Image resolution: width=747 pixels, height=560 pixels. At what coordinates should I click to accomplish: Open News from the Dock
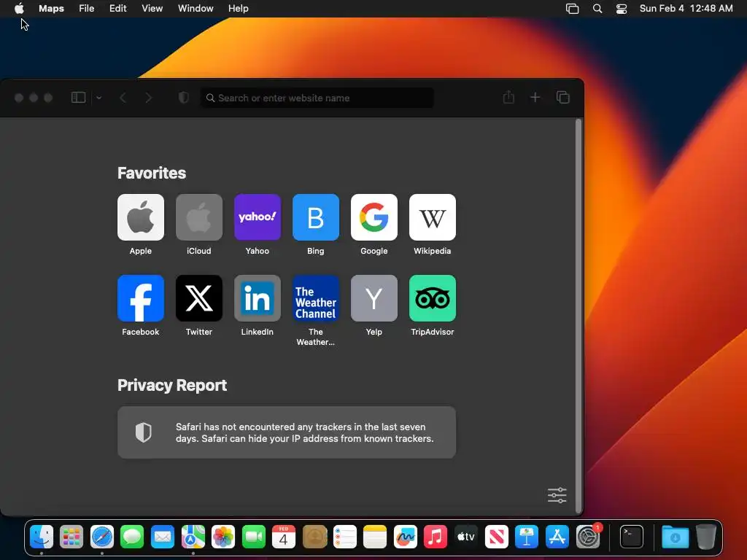(x=496, y=537)
